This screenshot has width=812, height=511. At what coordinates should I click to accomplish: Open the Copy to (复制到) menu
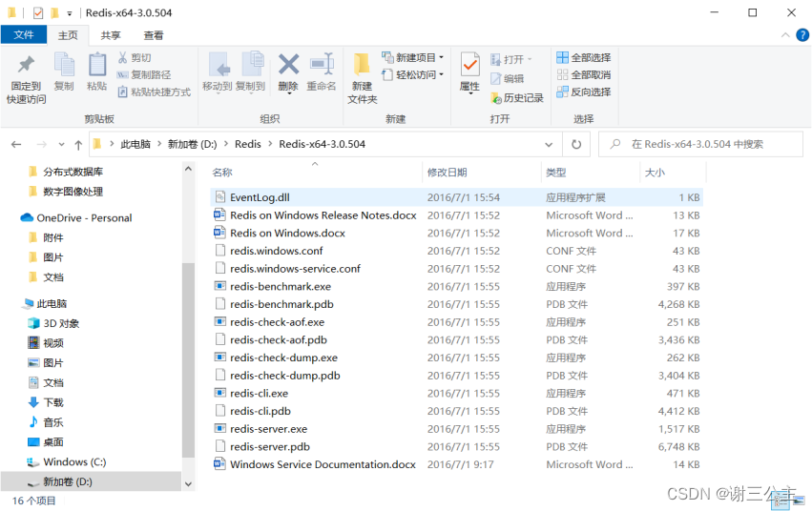coord(251,72)
